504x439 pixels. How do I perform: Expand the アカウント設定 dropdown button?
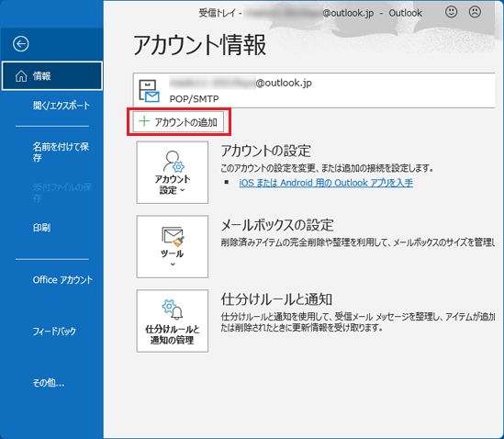[173, 173]
